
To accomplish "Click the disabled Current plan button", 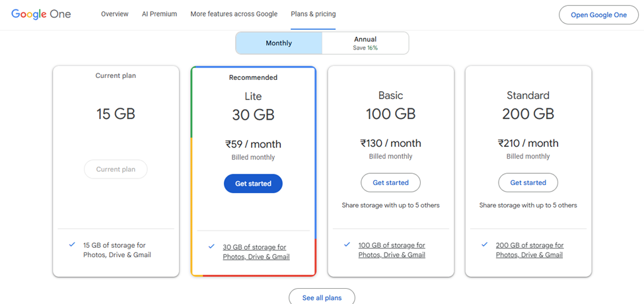I will coord(116,169).
